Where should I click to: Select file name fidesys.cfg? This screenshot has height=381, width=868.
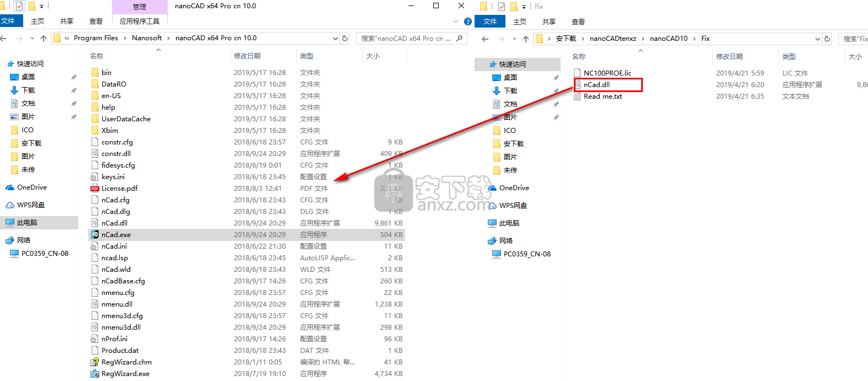pos(118,165)
